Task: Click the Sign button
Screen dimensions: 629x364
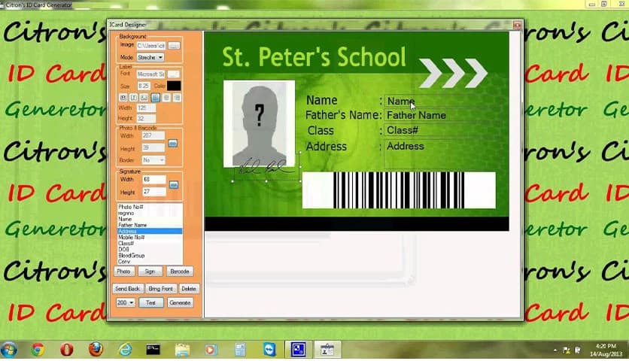Action: click(150, 271)
